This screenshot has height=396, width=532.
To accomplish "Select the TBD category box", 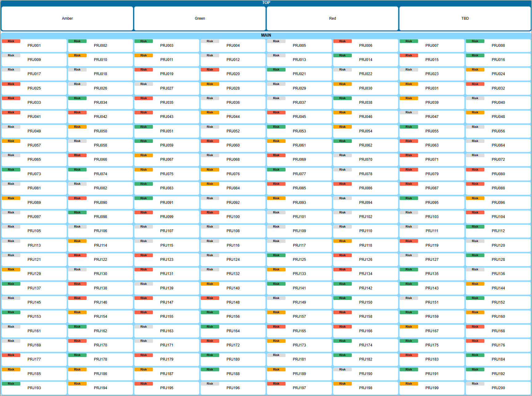I will point(465,18).
